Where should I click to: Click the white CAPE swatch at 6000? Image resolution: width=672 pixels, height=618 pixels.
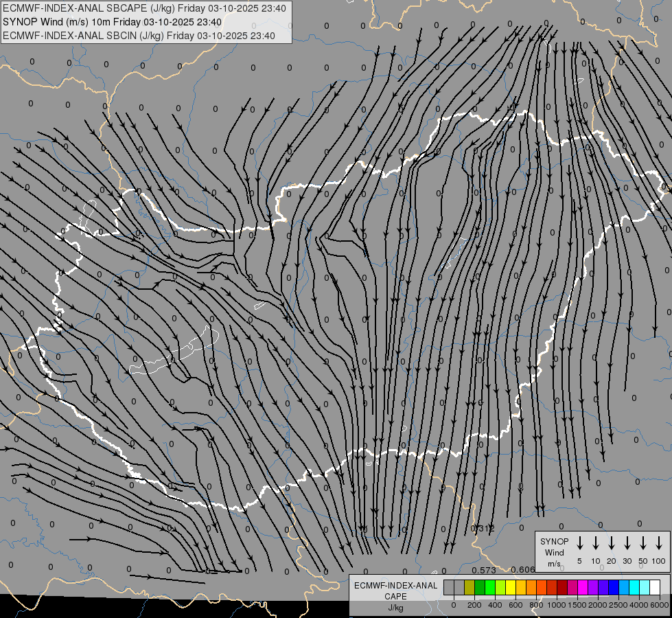[x=655, y=587]
